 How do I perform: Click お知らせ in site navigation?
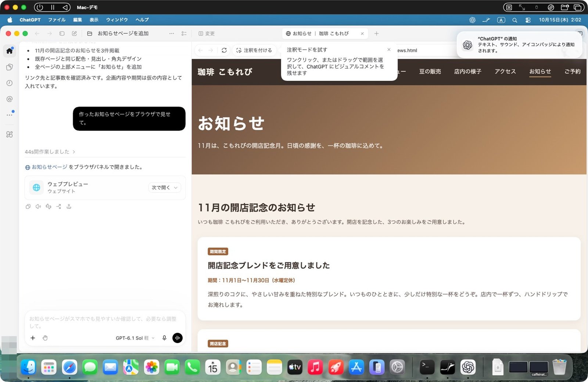(x=540, y=72)
